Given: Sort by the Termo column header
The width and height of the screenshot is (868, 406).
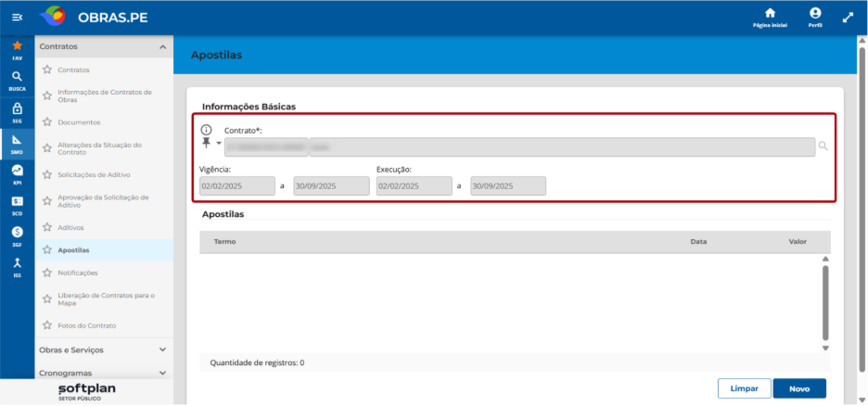Looking at the screenshot, I should pyautogui.click(x=224, y=242).
